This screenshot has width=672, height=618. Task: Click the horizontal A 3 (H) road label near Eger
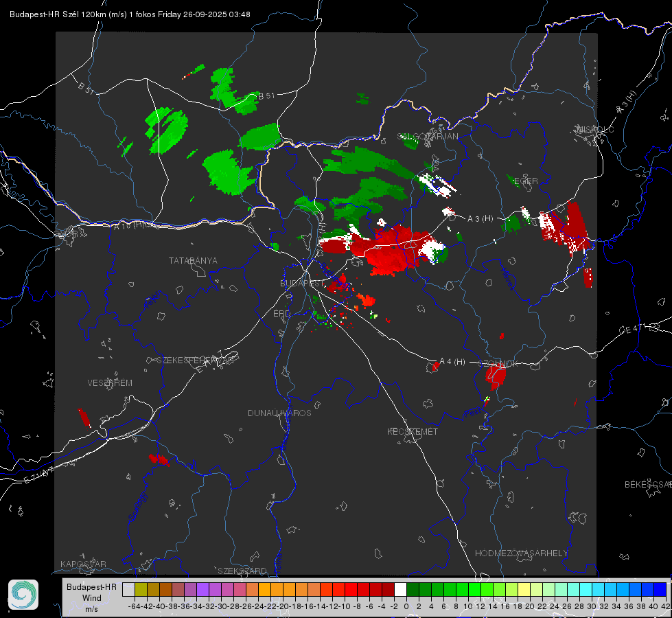tap(480, 219)
